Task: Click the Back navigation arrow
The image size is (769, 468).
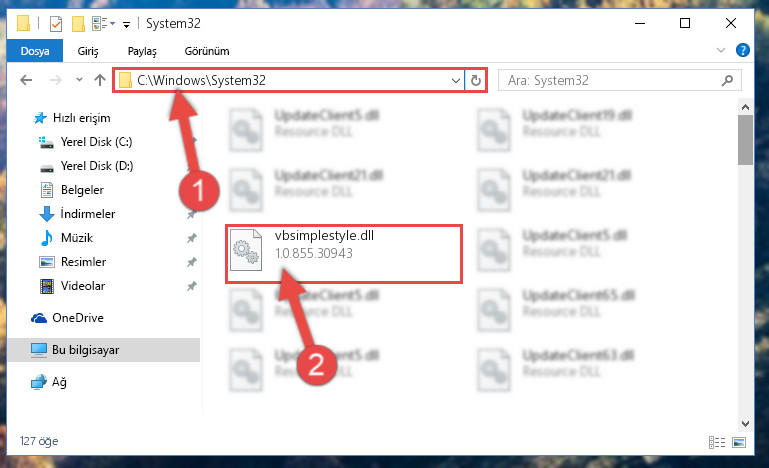Action: click(x=26, y=80)
